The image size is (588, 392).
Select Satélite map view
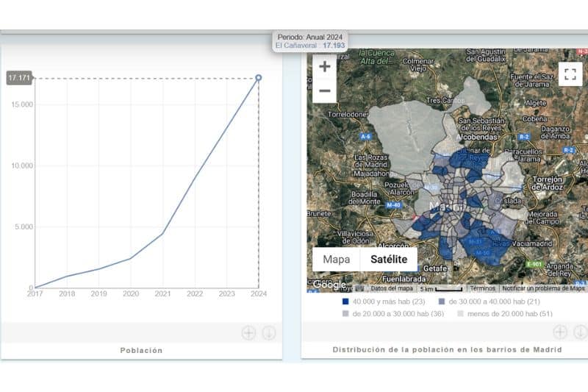click(389, 259)
